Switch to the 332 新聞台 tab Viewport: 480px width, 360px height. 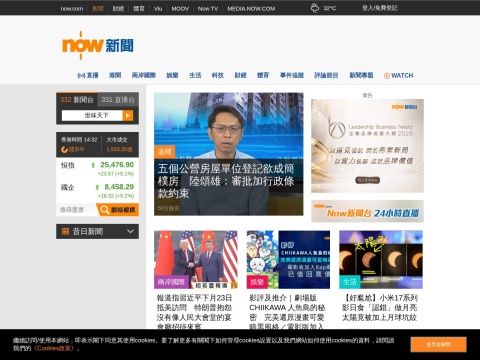[x=77, y=100]
